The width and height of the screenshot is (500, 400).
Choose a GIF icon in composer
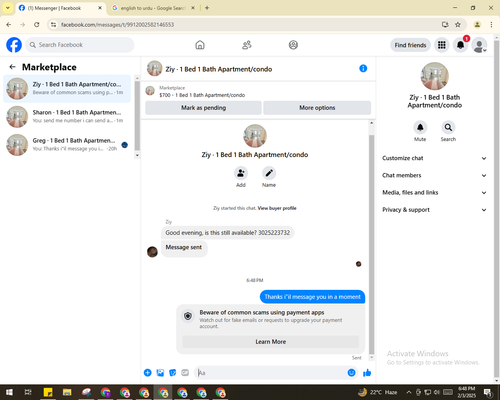click(185, 373)
